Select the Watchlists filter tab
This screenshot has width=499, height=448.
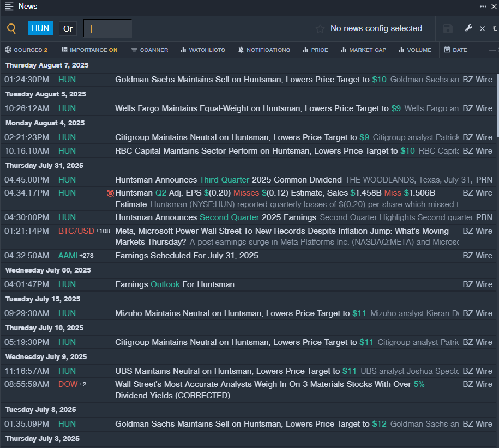coord(203,50)
